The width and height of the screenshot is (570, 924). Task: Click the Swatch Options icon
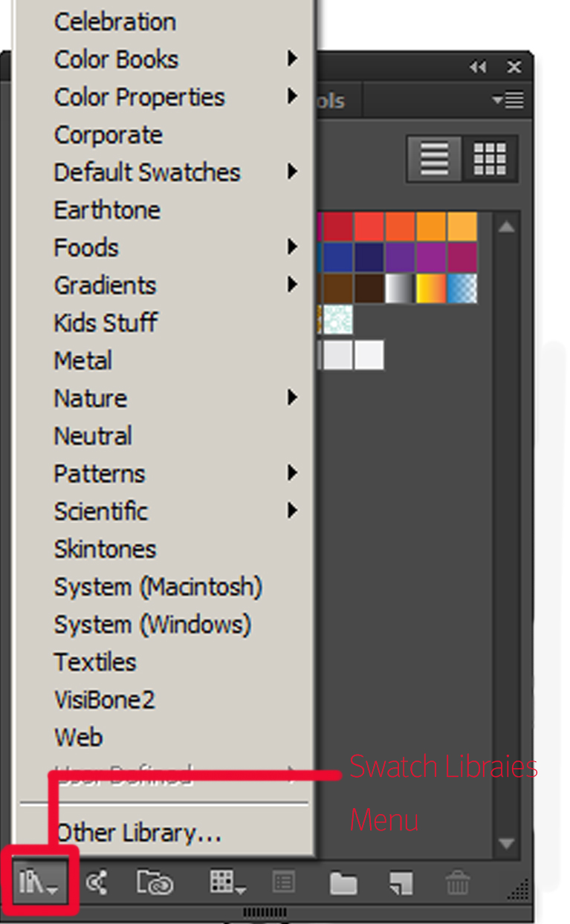pos(283,883)
